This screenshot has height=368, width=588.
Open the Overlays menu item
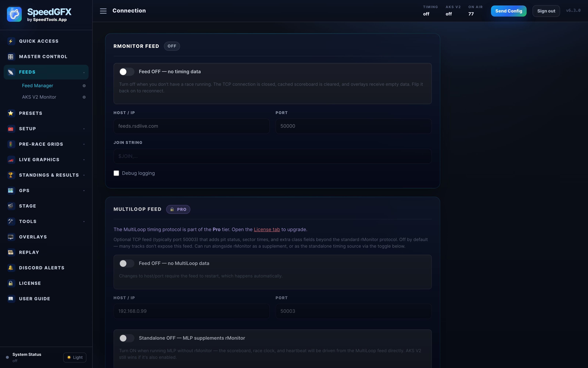(x=46, y=237)
